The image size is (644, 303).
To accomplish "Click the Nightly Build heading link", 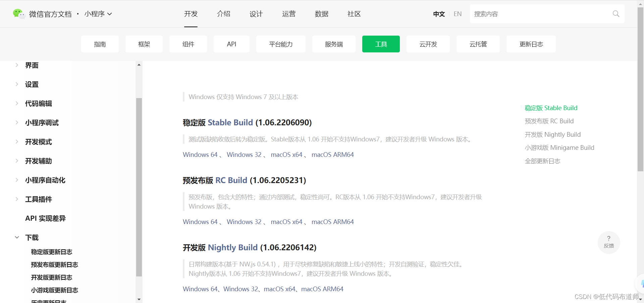I will (x=233, y=248).
